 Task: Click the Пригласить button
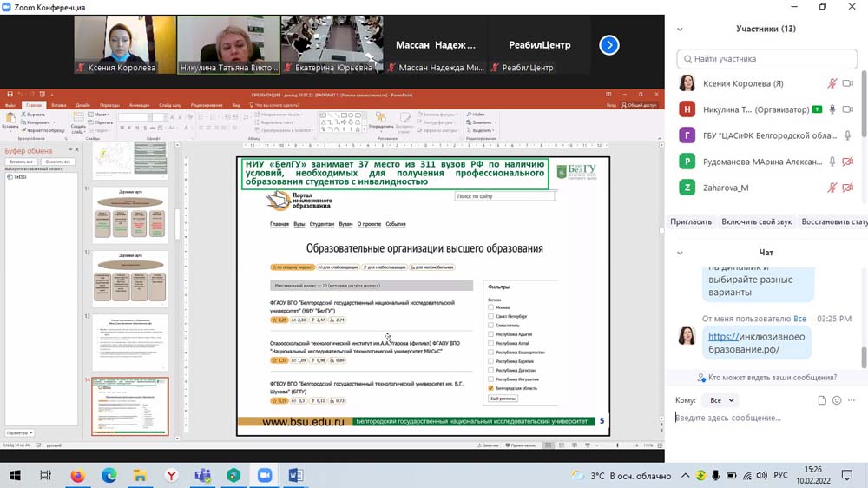pyautogui.click(x=691, y=221)
